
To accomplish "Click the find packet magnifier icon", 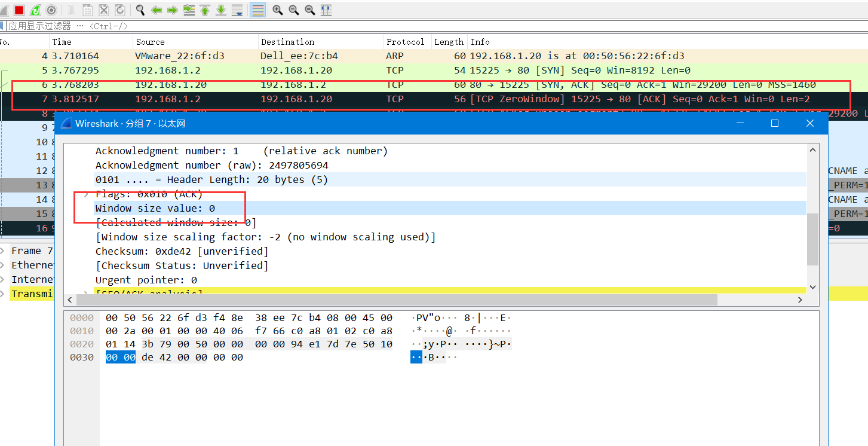I will coord(140,10).
